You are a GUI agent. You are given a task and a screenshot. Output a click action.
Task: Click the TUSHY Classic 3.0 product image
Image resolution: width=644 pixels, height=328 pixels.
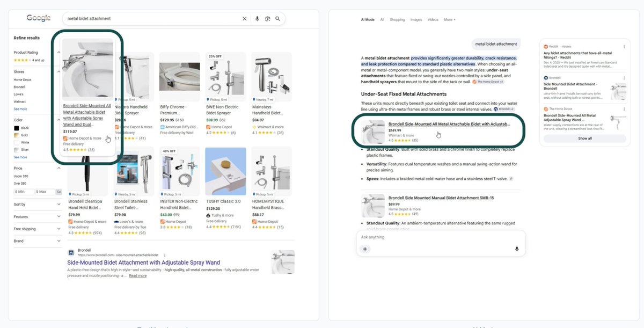225,172
